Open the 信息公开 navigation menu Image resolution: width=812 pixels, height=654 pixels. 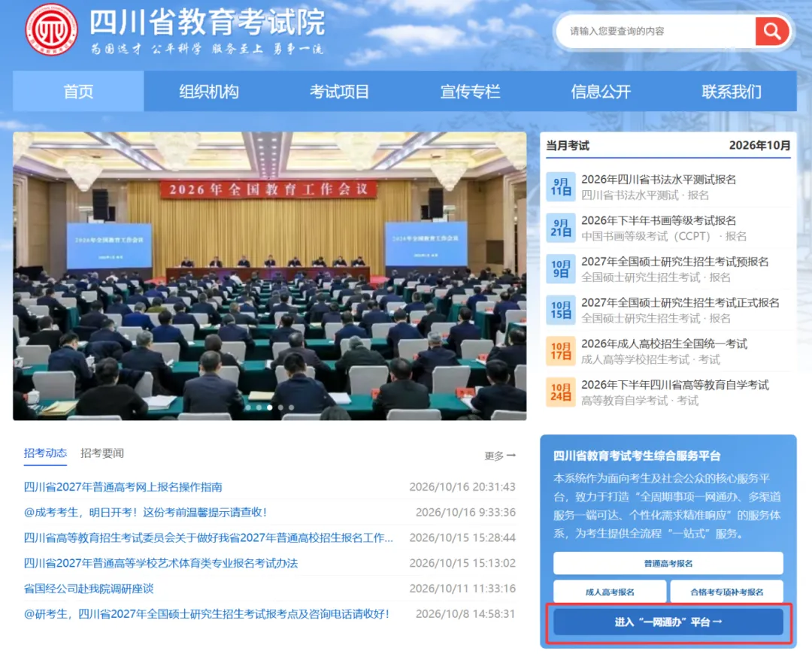(601, 91)
